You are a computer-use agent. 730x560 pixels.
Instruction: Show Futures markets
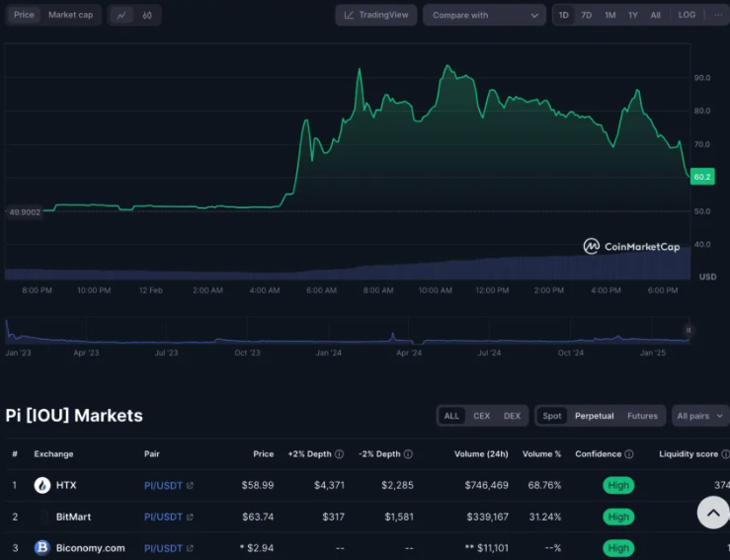point(642,416)
